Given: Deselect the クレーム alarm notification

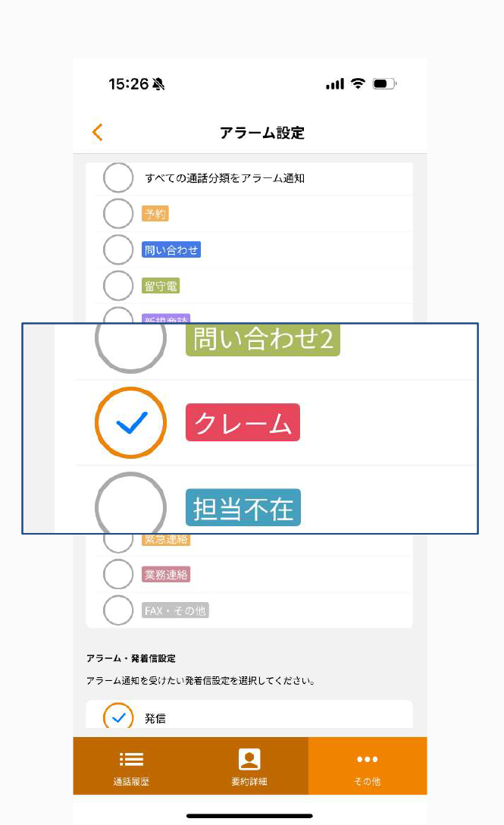Looking at the screenshot, I should (x=130, y=422).
